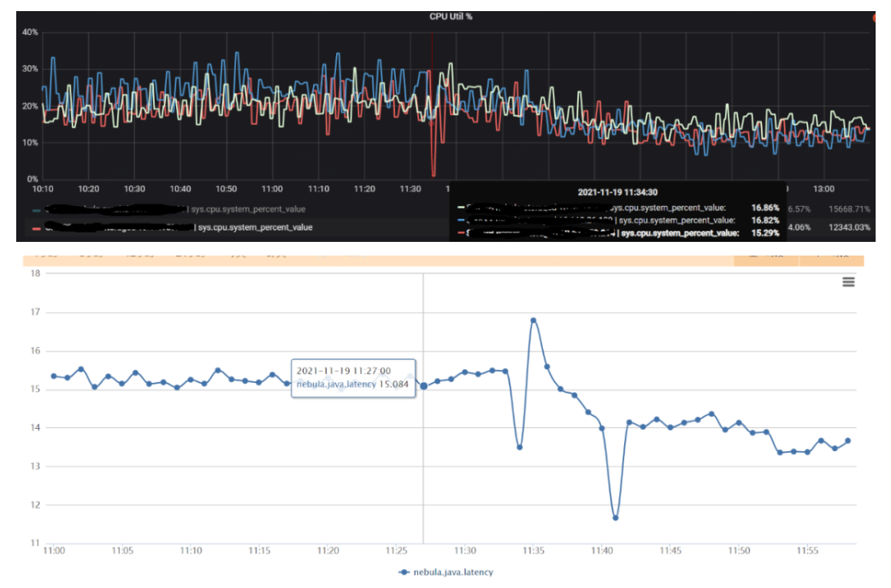Click the 10% label on CPU y-axis
Image resolution: width=891 pixels, height=588 pixels.
(x=30, y=143)
